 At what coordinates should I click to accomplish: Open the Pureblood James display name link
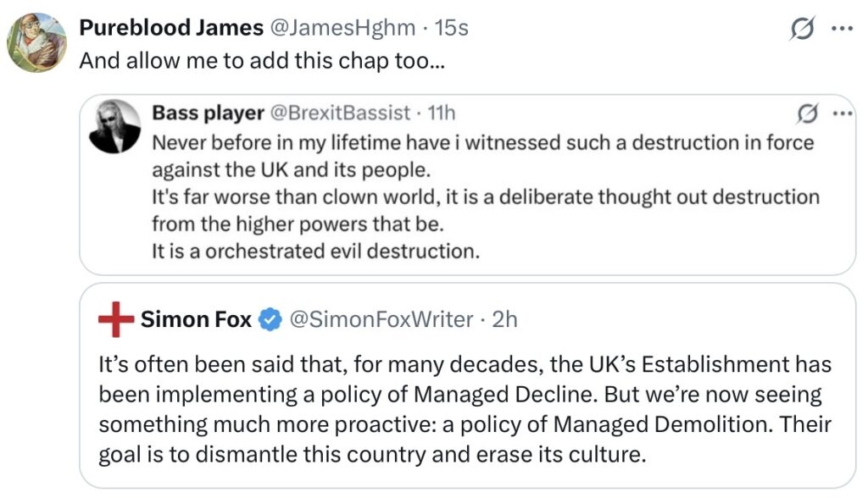tap(170, 28)
